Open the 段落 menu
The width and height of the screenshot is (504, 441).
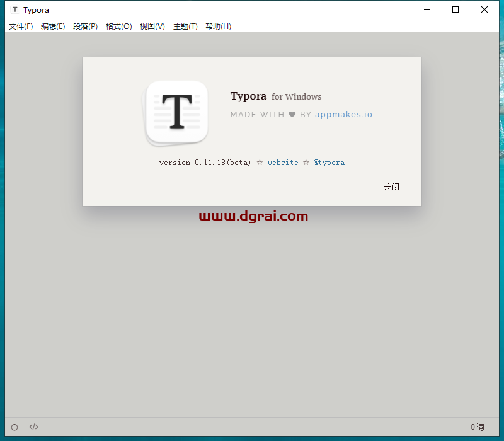tap(86, 26)
